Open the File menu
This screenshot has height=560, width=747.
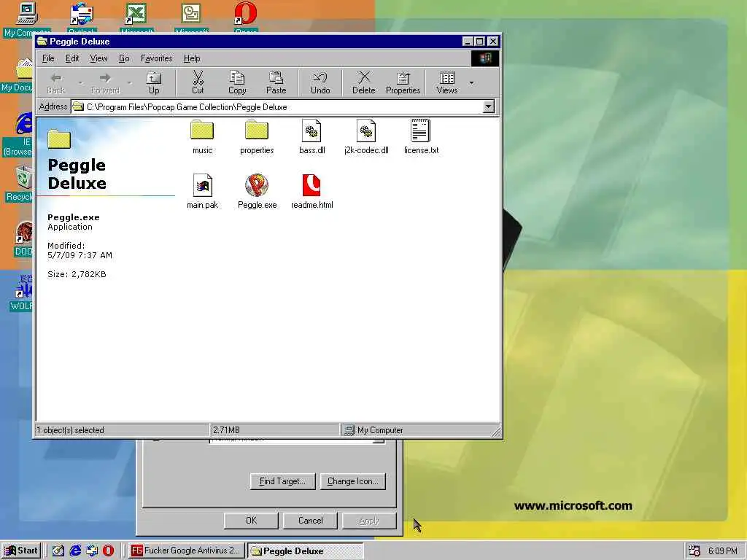48,58
